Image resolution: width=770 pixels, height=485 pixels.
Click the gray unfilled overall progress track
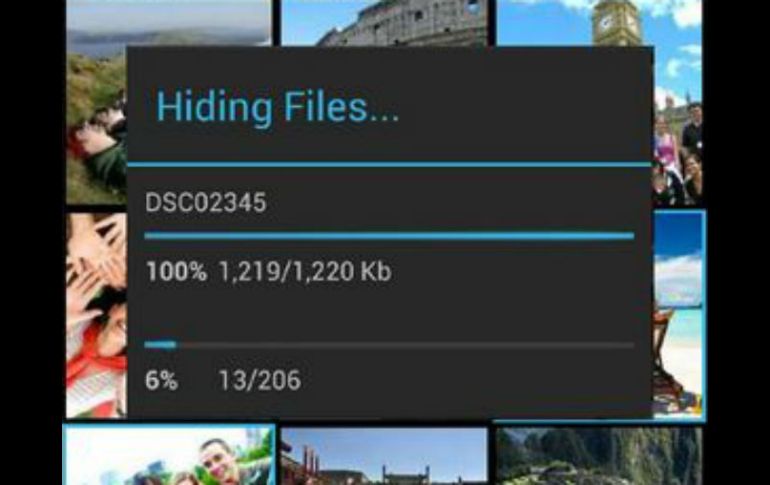[405, 345]
